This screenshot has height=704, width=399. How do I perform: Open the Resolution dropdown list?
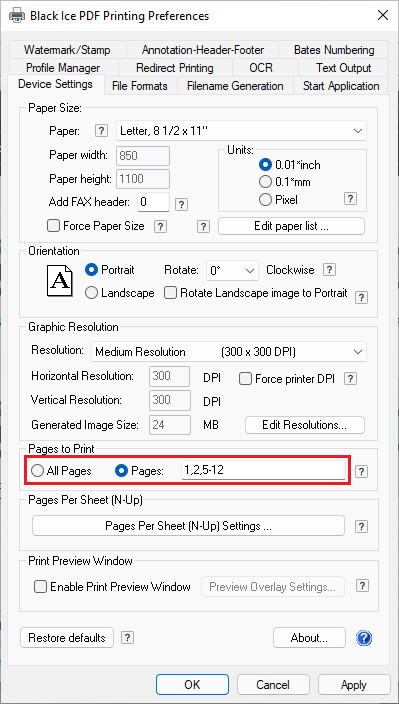pyautogui.click(x=229, y=352)
